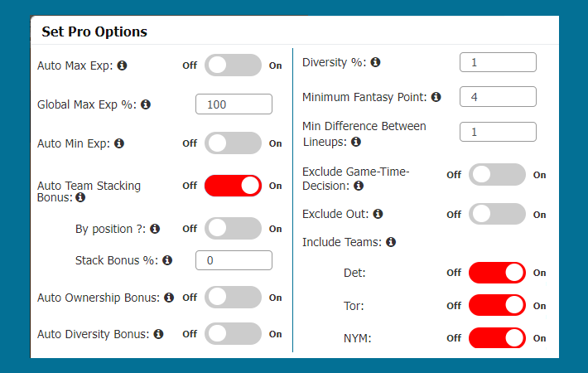Show the Include Teams info tooltip icon
The height and width of the screenshot is (373, 588).
pos(391,242)
